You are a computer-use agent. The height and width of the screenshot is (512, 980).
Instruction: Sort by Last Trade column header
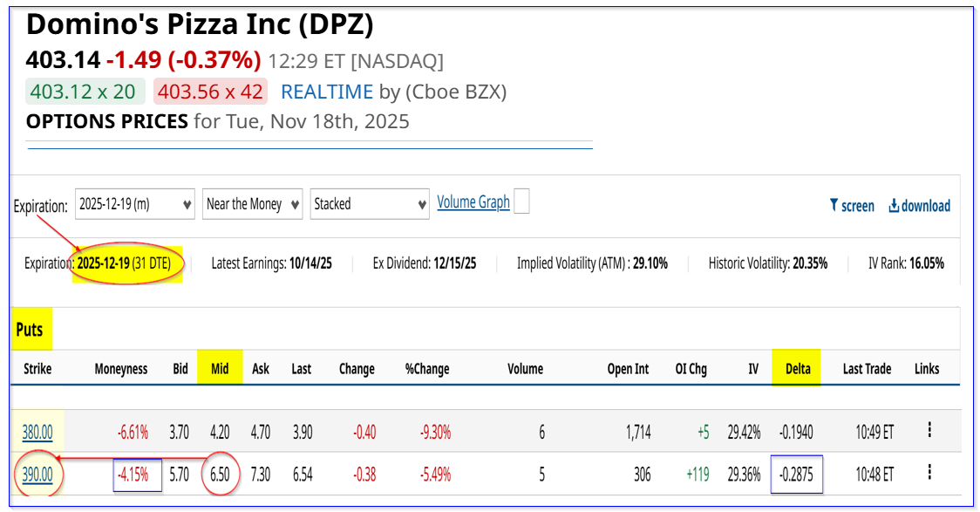(x=867, y=369)
